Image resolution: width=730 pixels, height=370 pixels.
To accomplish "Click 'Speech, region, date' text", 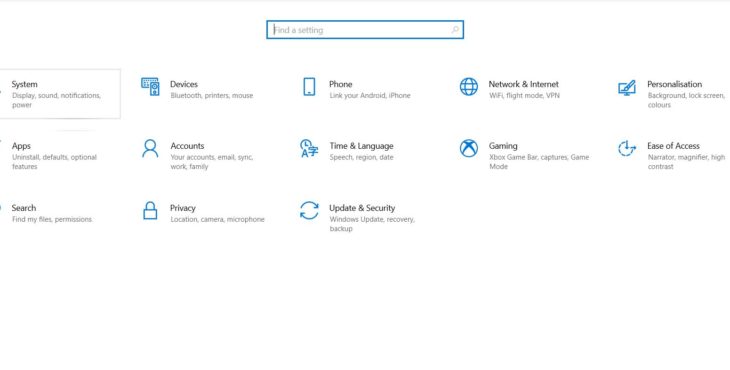I will pyautogui.click(x=361, y=157).
